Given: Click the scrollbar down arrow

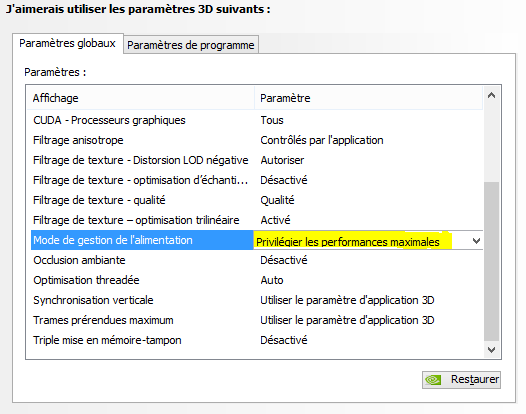Looking at the screenshot, I should [491, 350].
